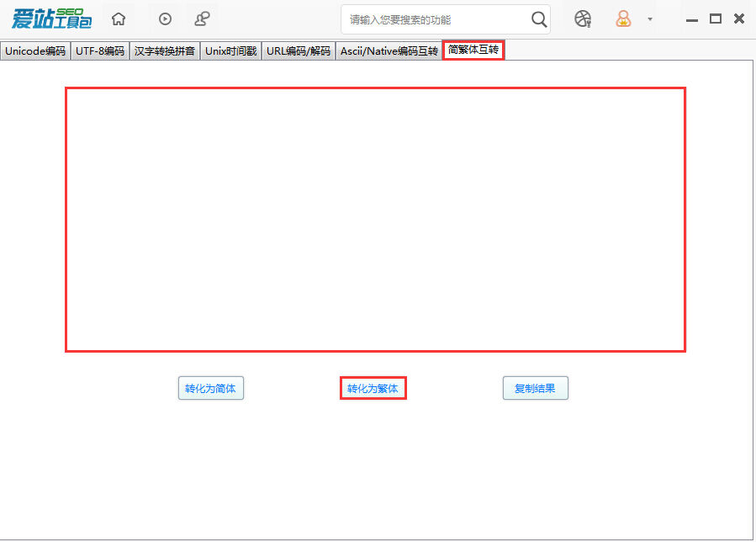Click the circular play icon
756x542 pixels.
click(165, 19)
